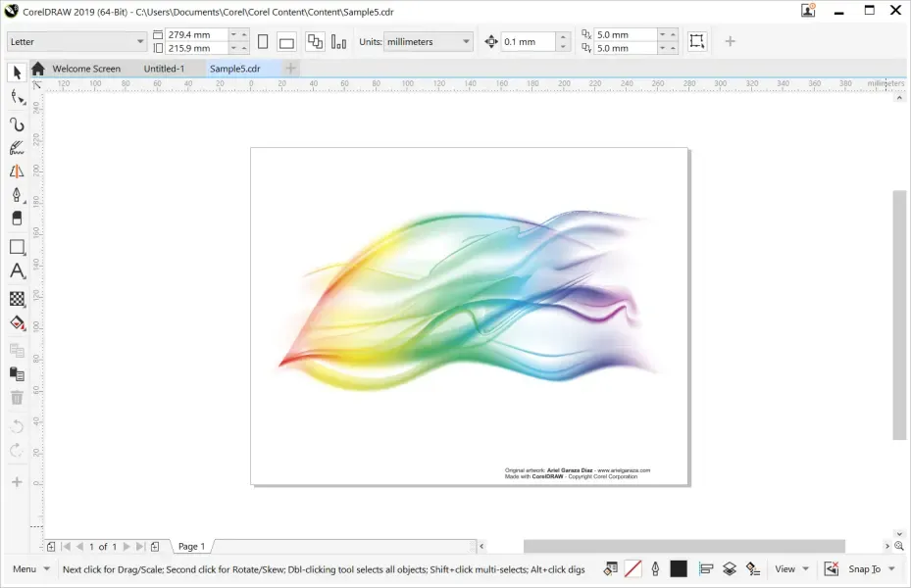Select the Page 1 tab
The image size is (911, 588).
coord(192,546)
